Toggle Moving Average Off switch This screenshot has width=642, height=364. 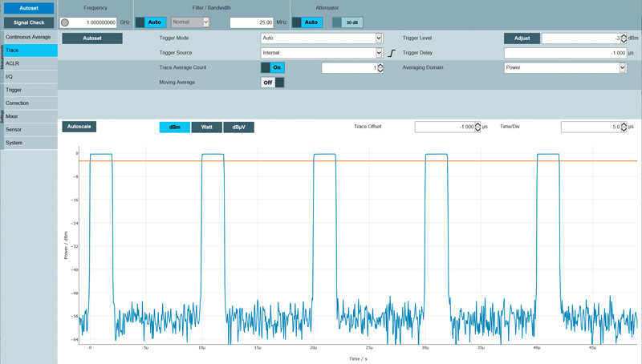click(x=273, y=83)
